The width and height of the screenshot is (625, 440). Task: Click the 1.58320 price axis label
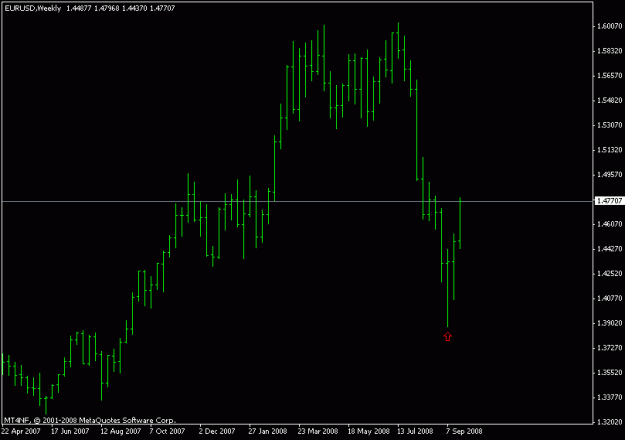pyautogui.click(x=609, y=51)
